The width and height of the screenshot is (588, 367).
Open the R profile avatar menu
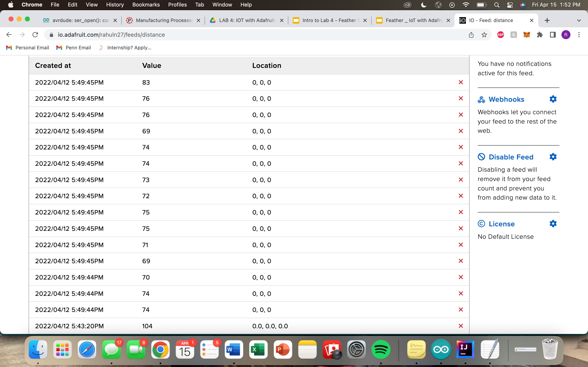tap(566, 35)
